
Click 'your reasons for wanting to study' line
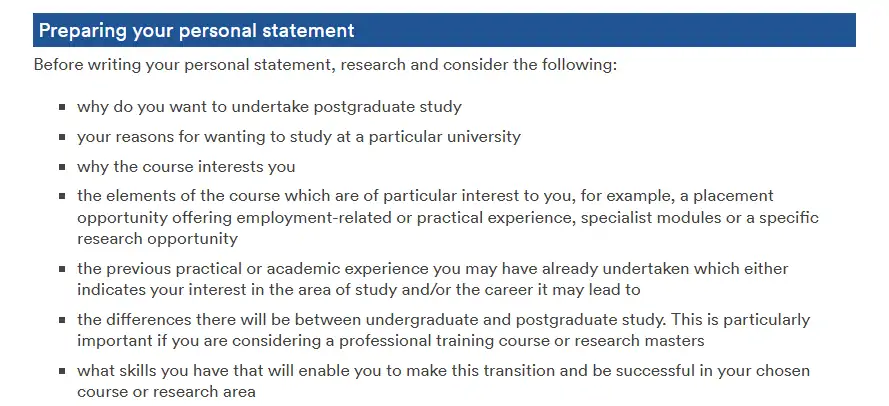tap(299, 137)
